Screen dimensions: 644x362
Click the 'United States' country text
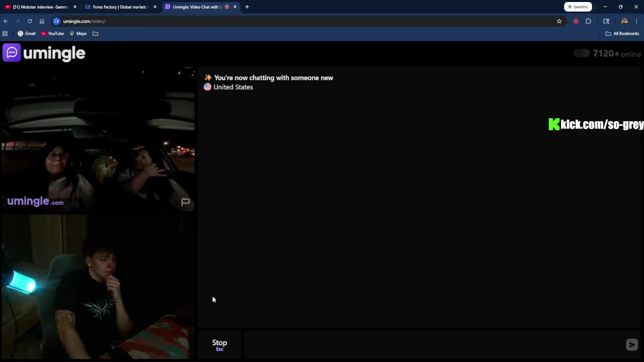(233, 87)
